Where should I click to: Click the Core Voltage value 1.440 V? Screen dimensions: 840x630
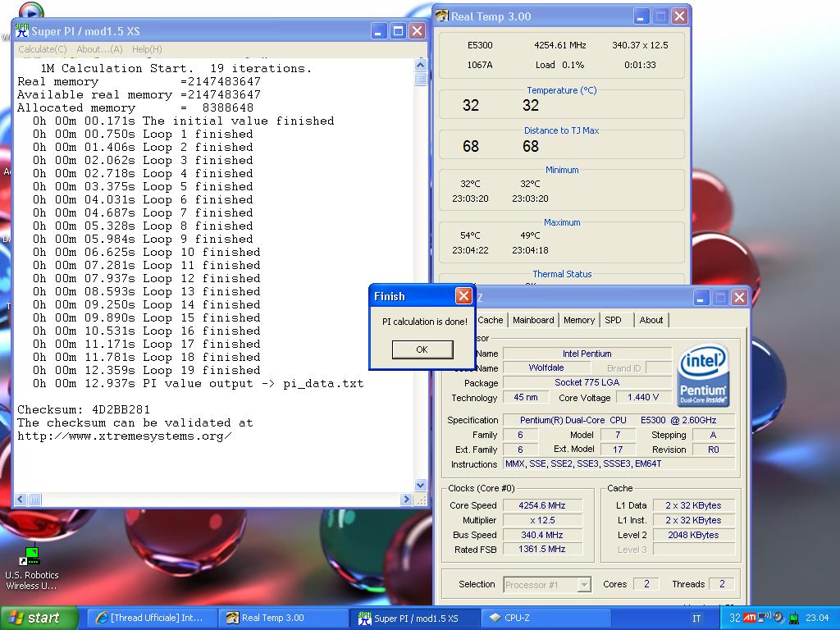(643, 397)
